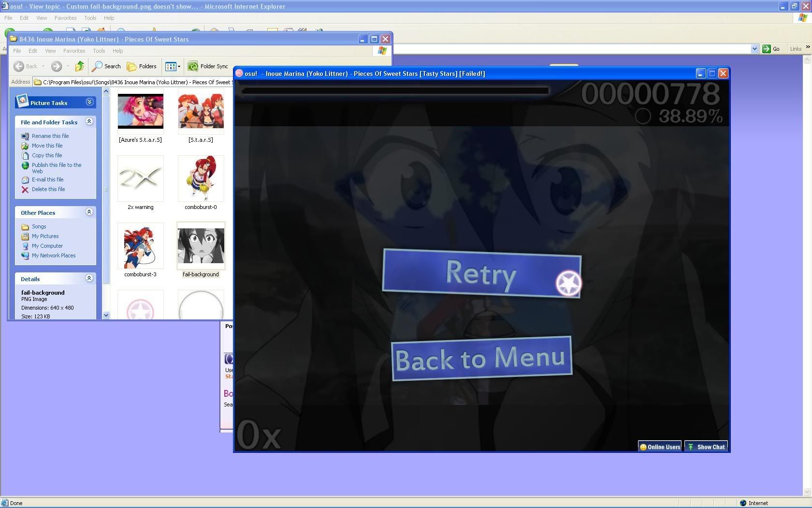Toggle the Folders pane in Explorer
Image resolution: width=812 pixels, height=508 pixels.
(x=142, y=66)
